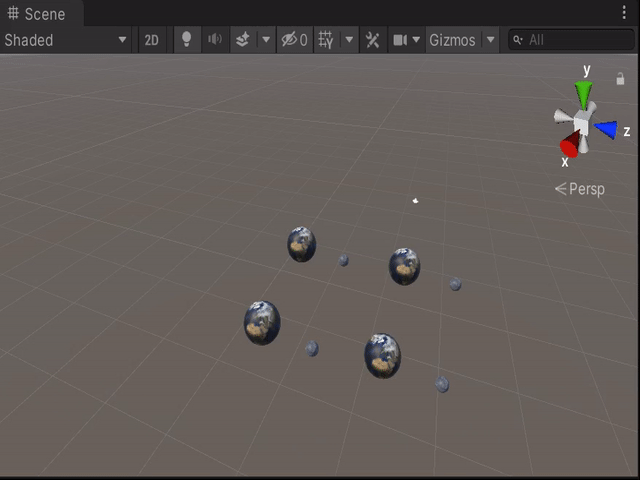Click the small white light gizmo in the scene

(x=415, y=200)
